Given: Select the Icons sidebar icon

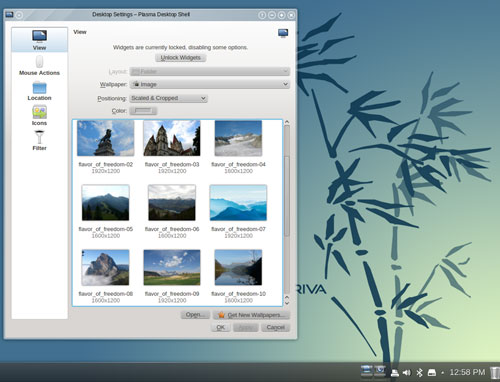Looking at the screenshot, I should click(x=39, y=112).
